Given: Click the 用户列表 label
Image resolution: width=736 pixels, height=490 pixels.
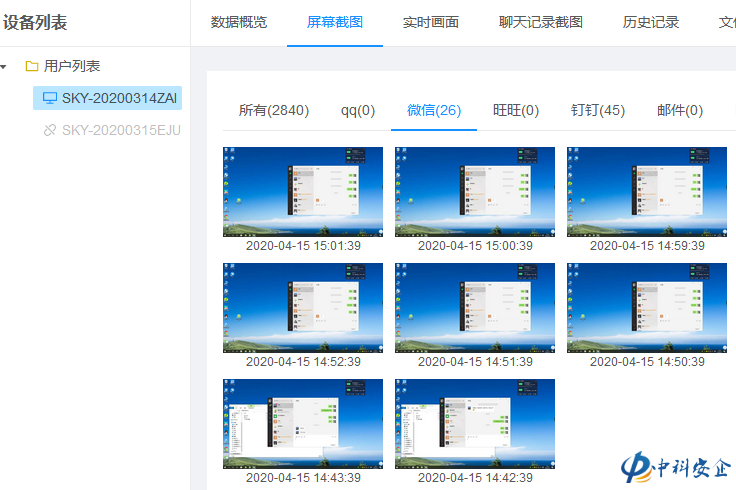Looking at the screenshot, I should coord(72,66).
